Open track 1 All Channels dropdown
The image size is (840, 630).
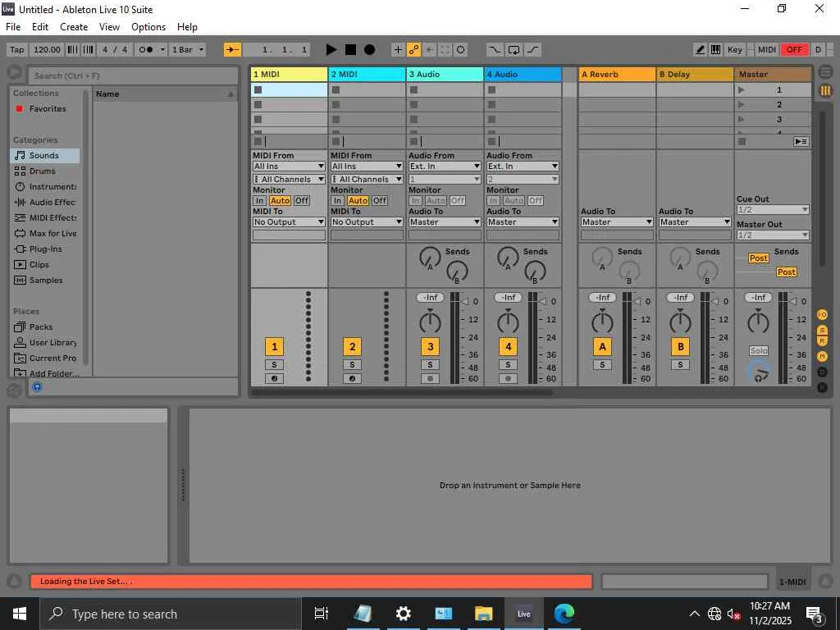[289, 180]
